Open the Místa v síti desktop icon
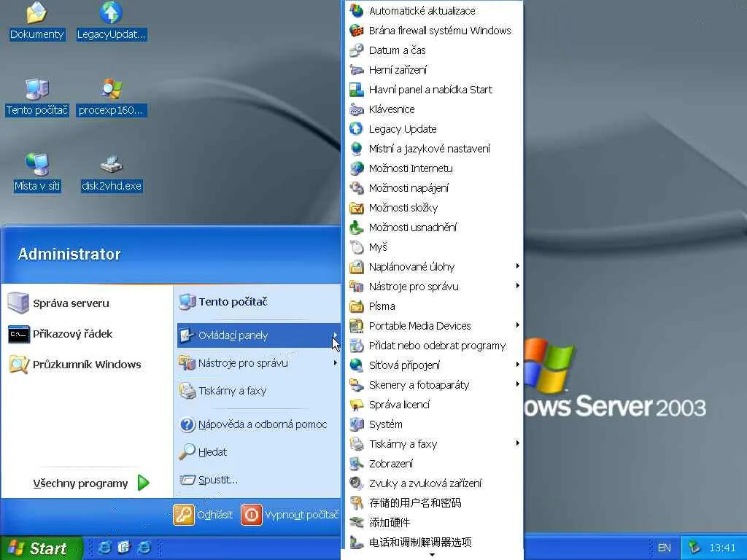Image resolution: width=747 pixels, height=560 pixels. tap(37, 164)
